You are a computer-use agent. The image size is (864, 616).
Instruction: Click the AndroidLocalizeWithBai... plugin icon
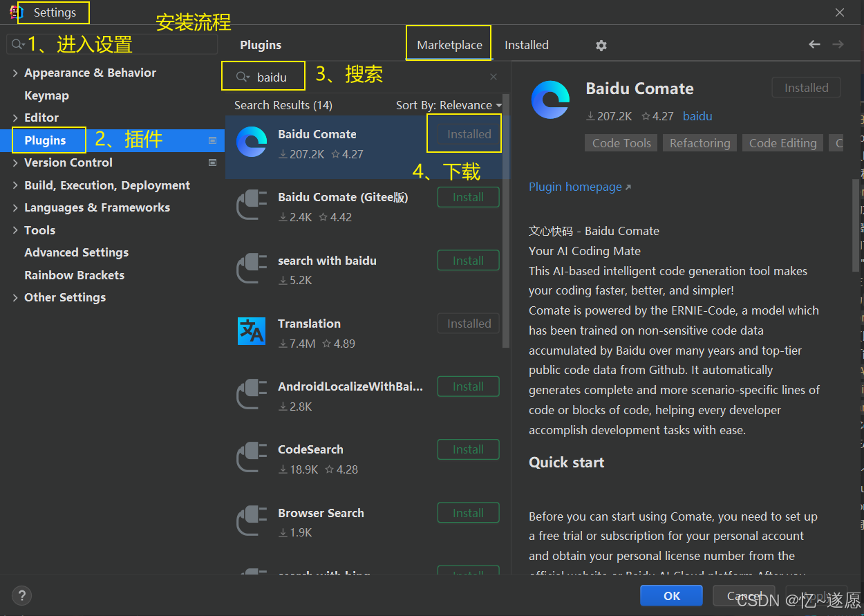(251, 395)
